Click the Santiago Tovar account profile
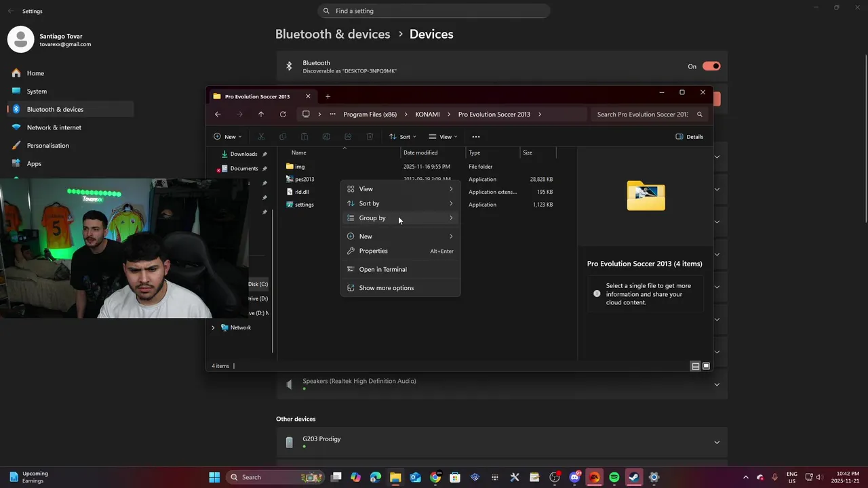The image size is (868, 488). (x=50, y=40)
